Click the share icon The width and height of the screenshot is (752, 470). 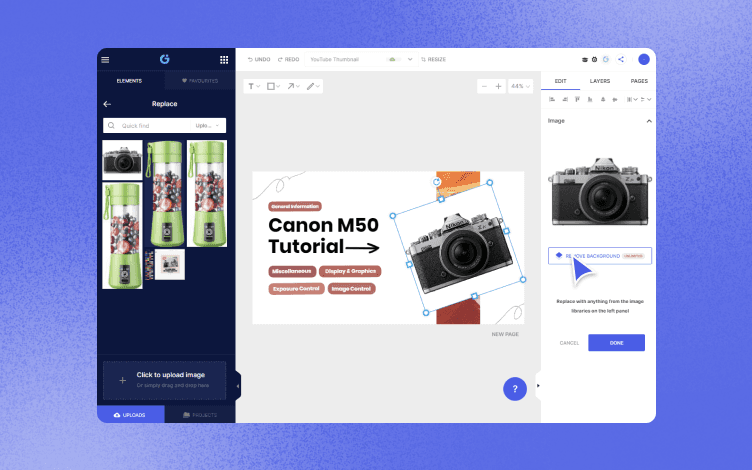pos(621,59)
